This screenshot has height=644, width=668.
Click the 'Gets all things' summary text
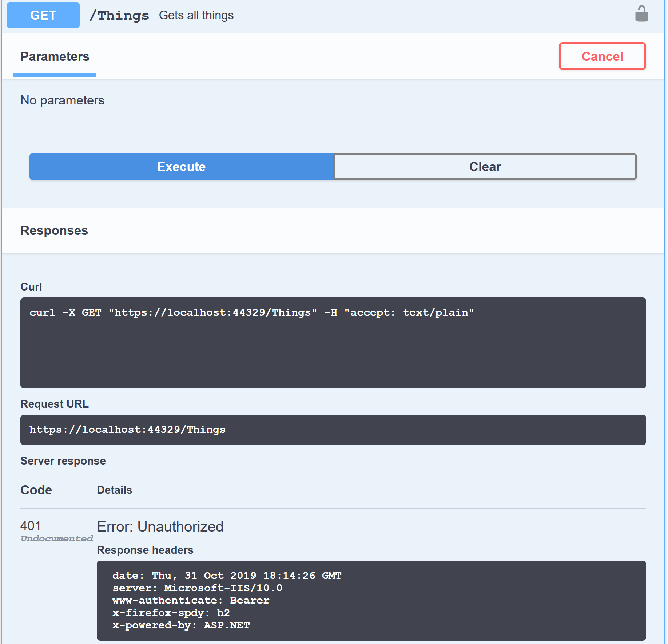196,15
